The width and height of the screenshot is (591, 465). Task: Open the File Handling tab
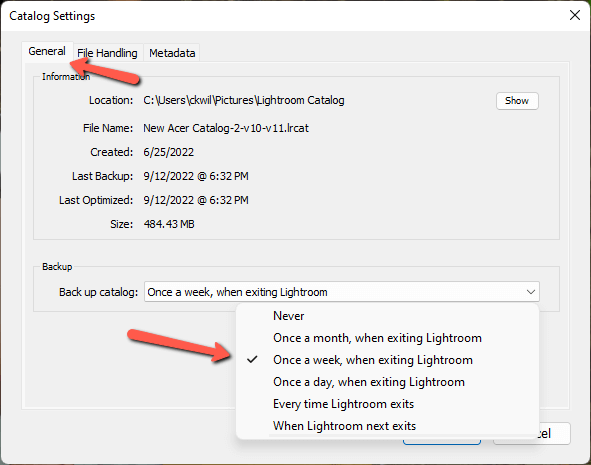point(107,53)
